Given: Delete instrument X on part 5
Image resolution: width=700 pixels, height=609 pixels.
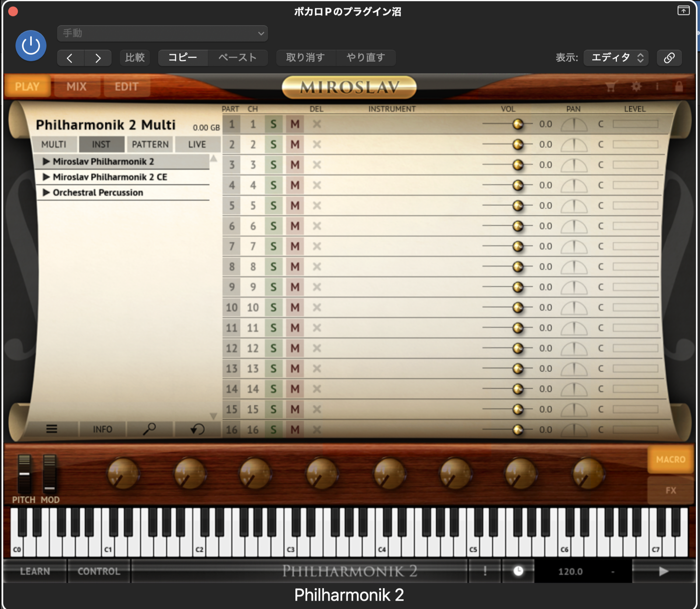Looking at the screenshot, I should coord(317,206).
